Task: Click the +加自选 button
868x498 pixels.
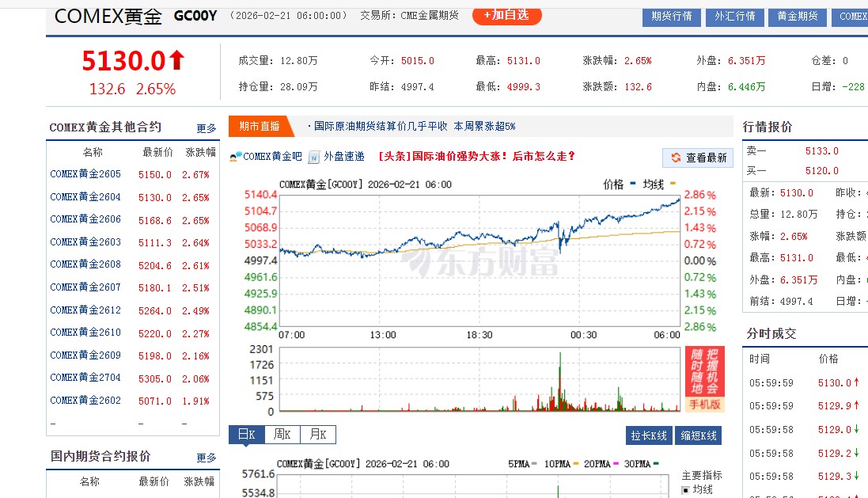Action: [506, 15]
